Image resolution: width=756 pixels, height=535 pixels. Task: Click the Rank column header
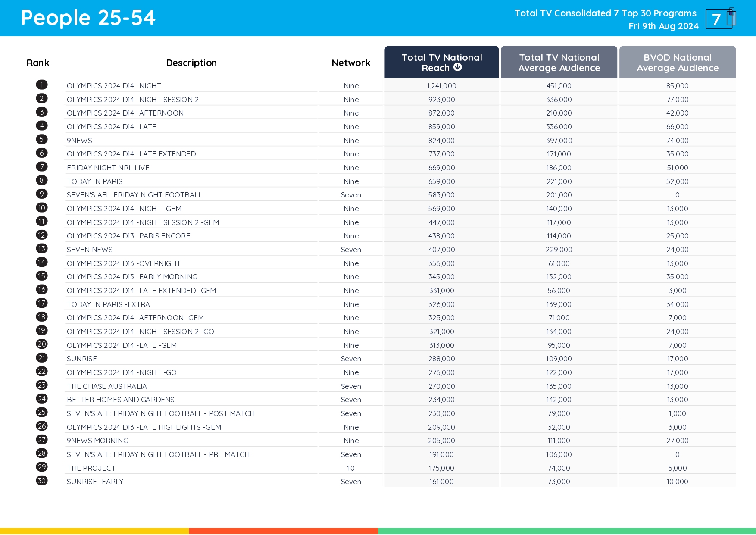[x=38, y=63]
